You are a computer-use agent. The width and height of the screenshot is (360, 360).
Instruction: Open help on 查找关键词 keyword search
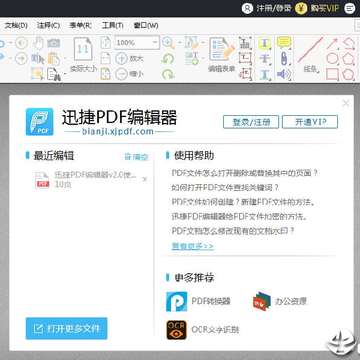point(225,188)
